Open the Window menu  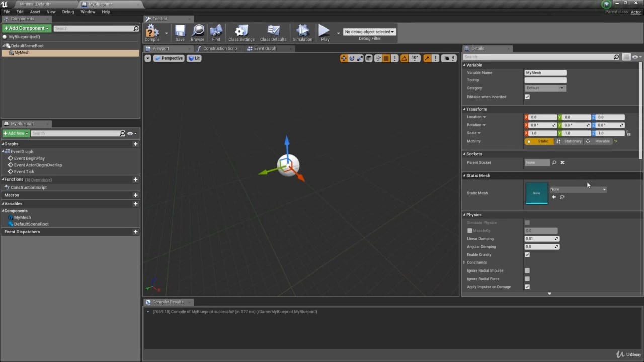pyautogui.click(x=88, y=12)
